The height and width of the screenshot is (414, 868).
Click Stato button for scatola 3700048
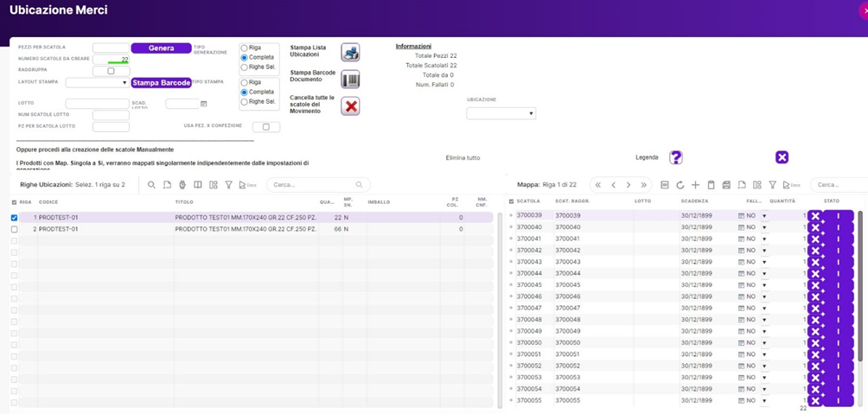coord(838,320)
